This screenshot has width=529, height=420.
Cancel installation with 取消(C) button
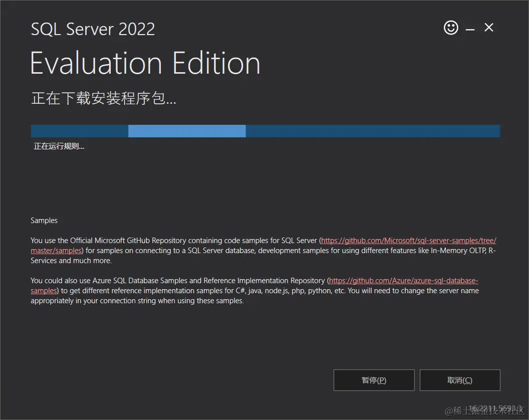click(460, 380)
